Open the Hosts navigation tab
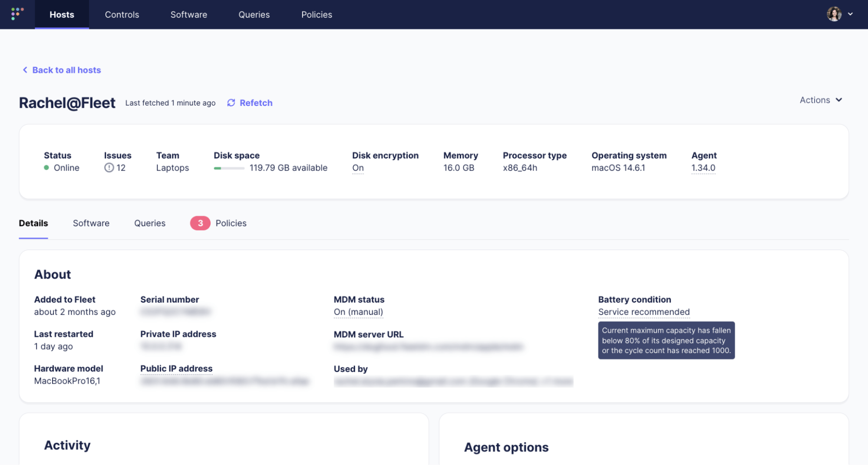The width and height of the screenshot is (868, 465). [x=62, y=14]
